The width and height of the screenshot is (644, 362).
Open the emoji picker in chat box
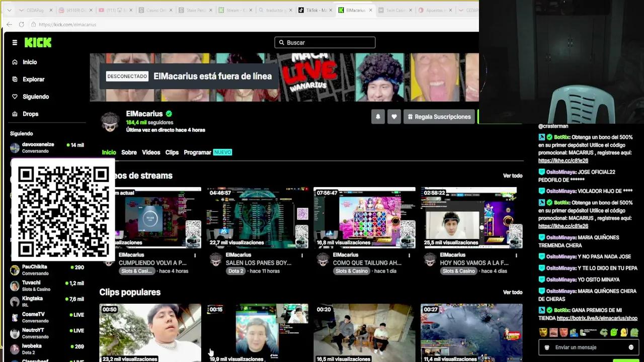(631, 347)
